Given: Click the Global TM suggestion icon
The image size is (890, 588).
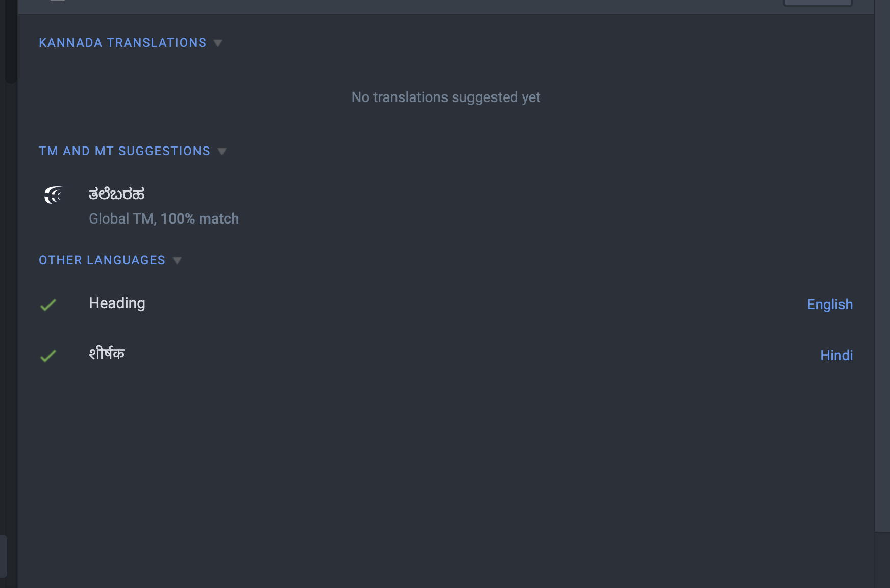Looking at the screenshot, I should click(x=53, y=194).
